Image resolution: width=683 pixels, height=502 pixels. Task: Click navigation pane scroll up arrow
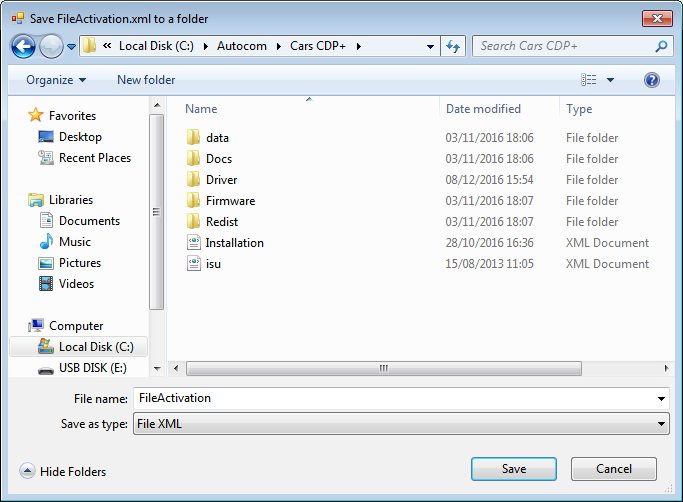[157, 105]
